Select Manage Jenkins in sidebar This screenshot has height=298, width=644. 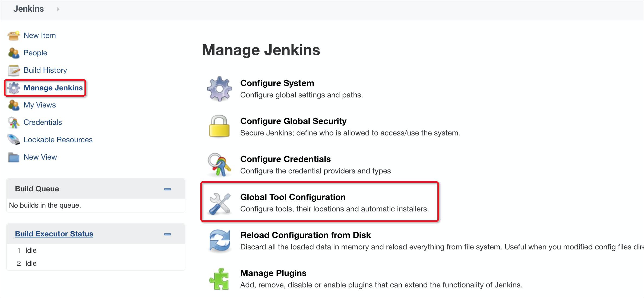[x=53, y=88]
